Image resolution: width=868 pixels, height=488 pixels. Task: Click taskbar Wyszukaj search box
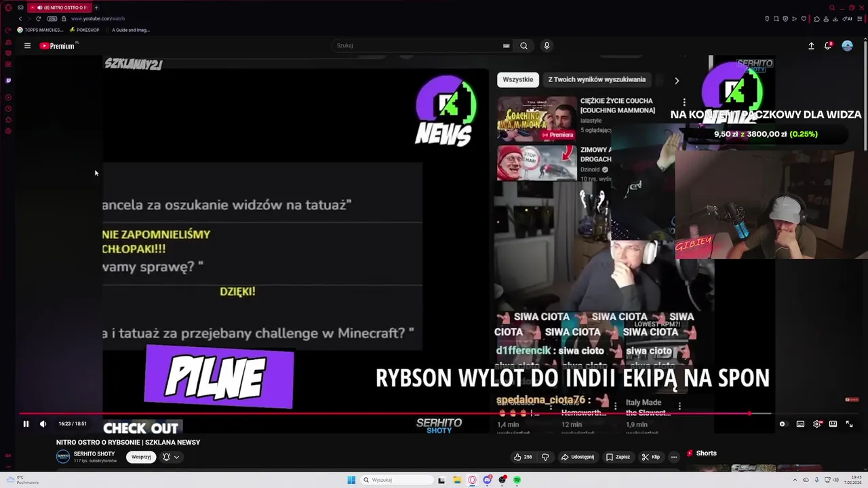tap(397, 480)
